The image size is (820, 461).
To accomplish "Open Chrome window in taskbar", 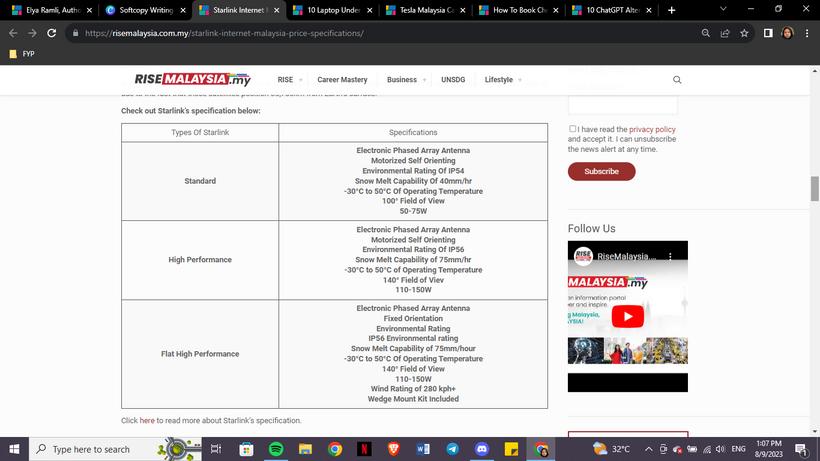I will click(x=541, y=449).
